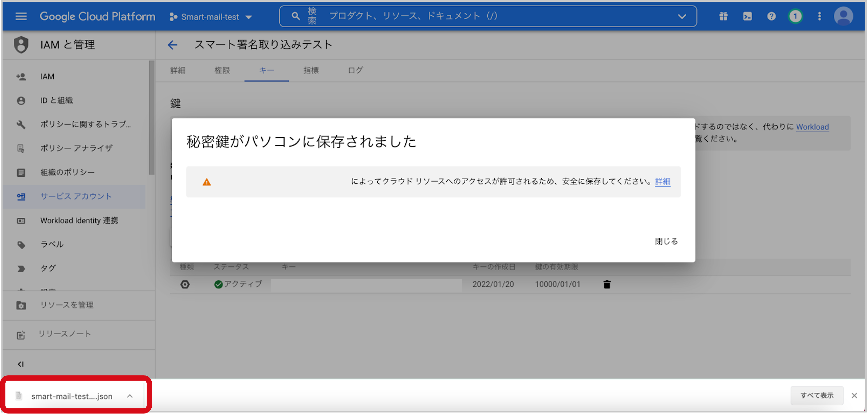The image size is (868, 414).
Task: Open ポリシー アナライザ sidebar item
Action: point(74,148)
